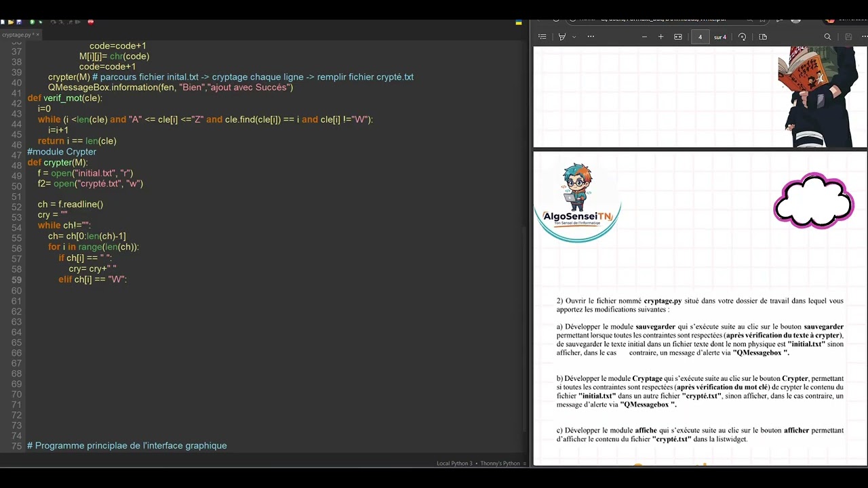
Task: Click the line 'cry = ""'
Action: tap(53, 215)
